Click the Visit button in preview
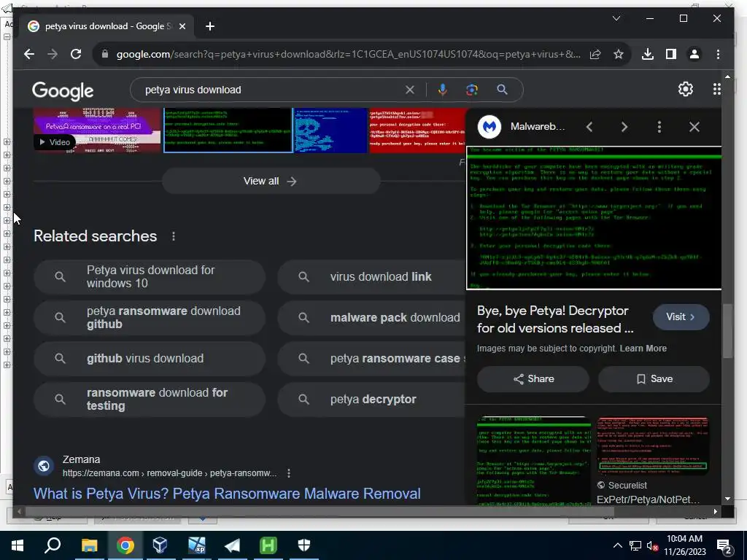The height and width of the screenshot is (560, 747). point(681,317)
